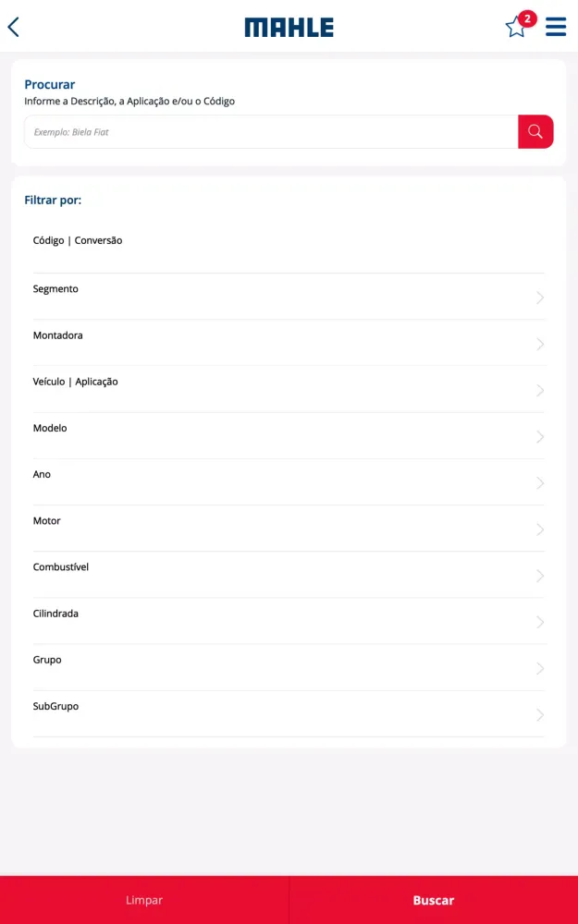Expand the Modelo filter chevron
Image resolution: width=578 pixels, height=924 pixels.
pyautogui.click(x=540, y=436)
